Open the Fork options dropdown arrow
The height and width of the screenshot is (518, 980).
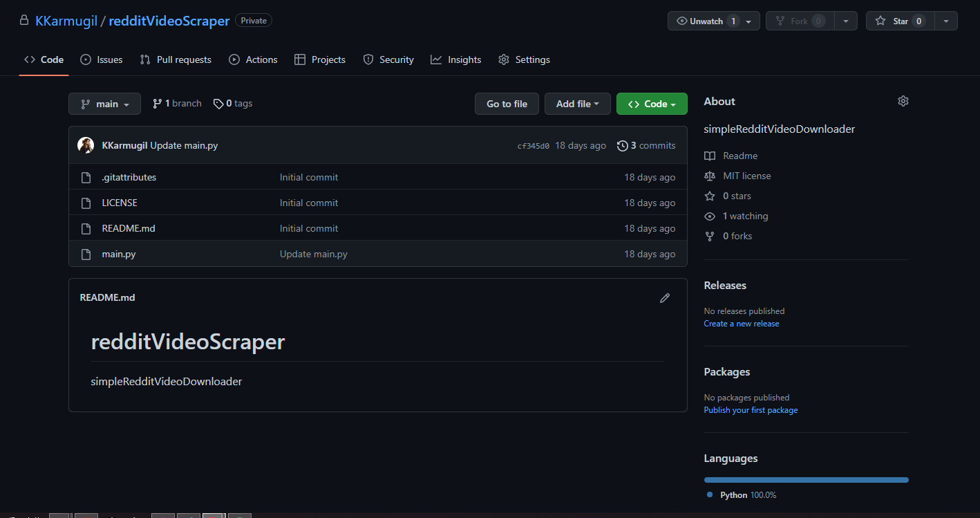pos(846,21)
